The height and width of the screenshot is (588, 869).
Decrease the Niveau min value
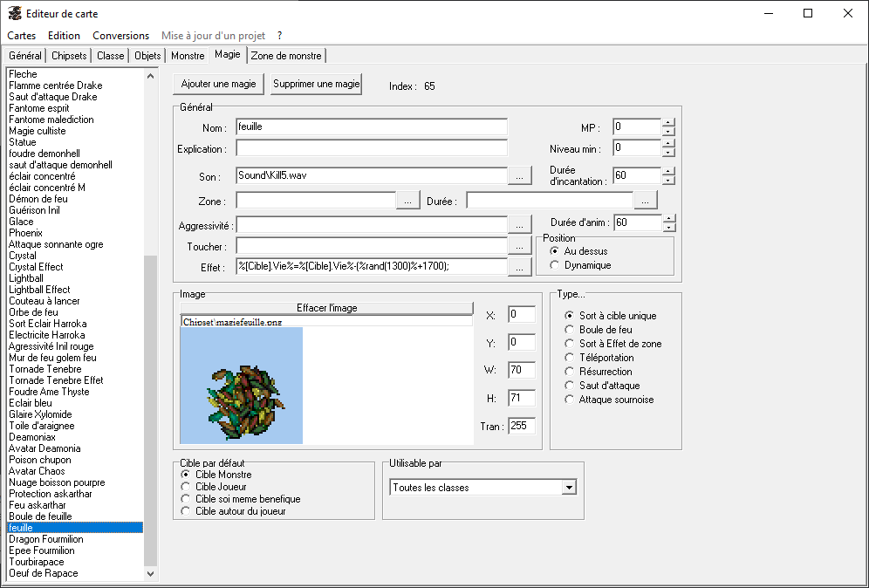click(668, 153)
